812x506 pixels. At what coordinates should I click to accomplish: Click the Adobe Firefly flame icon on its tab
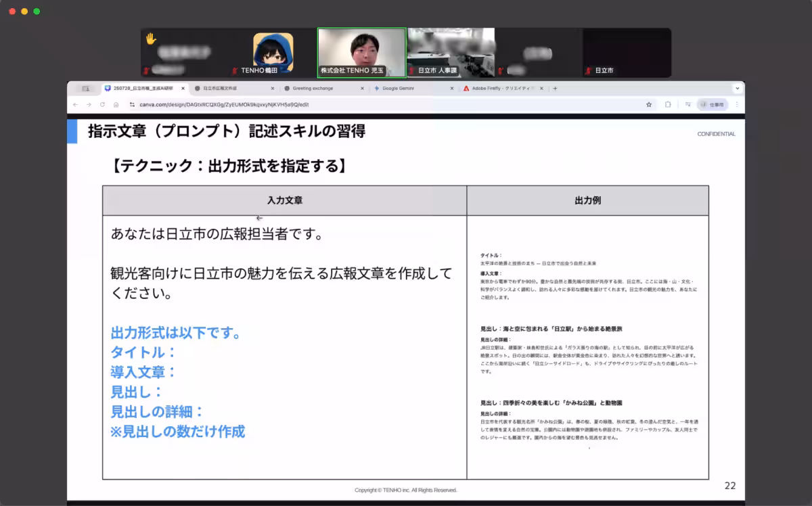[466, 88]
